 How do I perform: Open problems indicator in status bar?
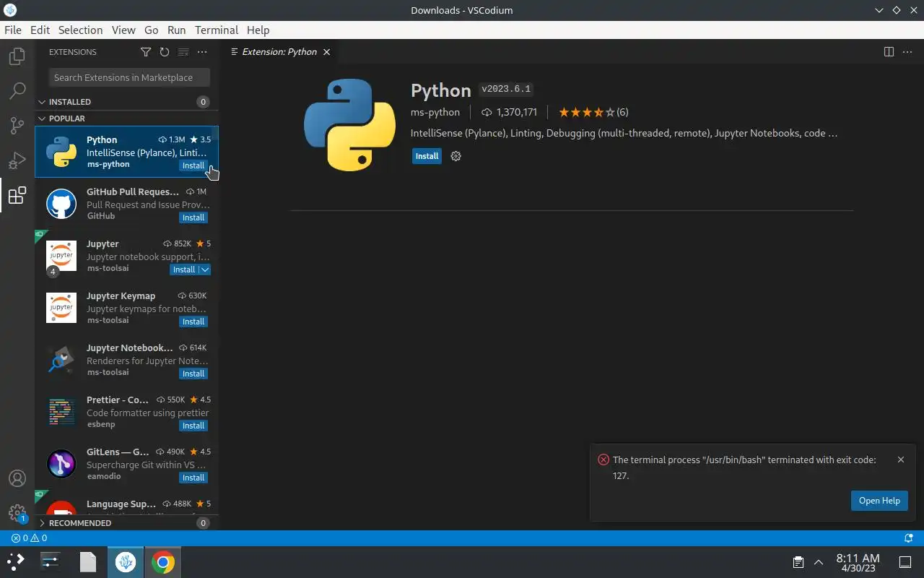pos(30,538)
